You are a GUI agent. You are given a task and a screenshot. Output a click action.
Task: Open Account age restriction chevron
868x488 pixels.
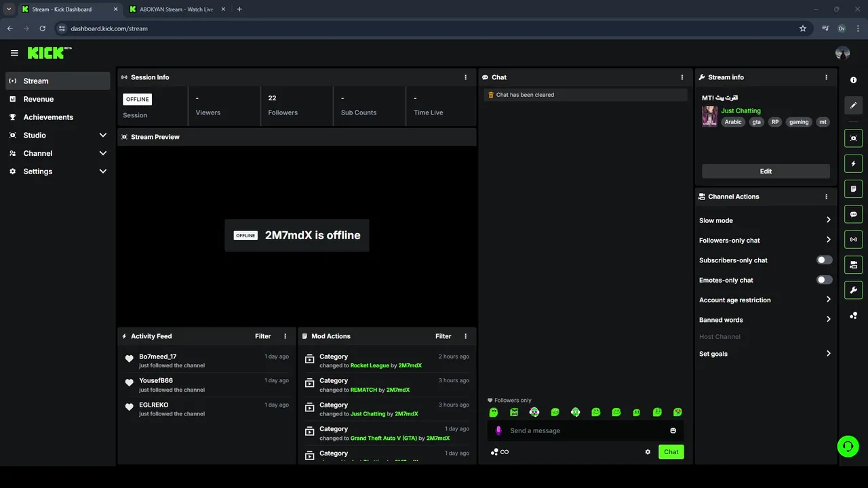[828, 300]
